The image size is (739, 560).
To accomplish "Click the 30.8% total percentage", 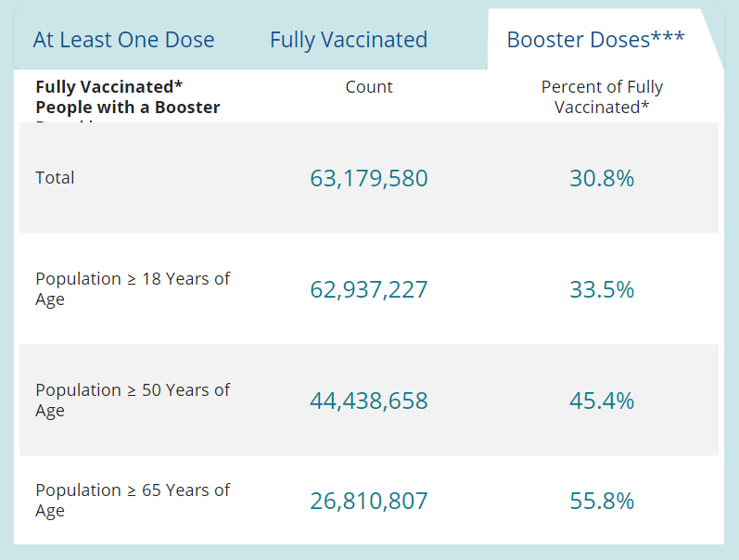I will 602,178.
